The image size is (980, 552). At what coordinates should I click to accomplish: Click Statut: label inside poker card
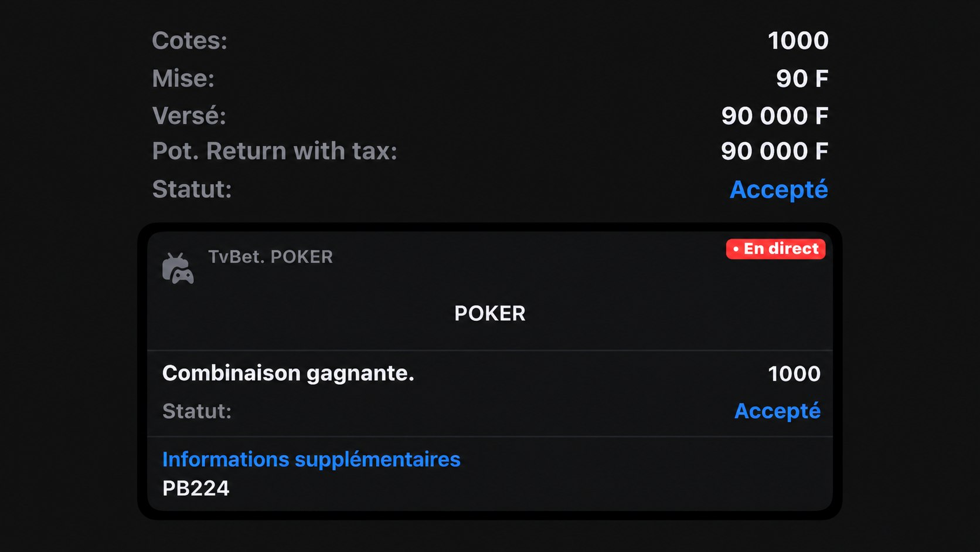pos(196,411)
